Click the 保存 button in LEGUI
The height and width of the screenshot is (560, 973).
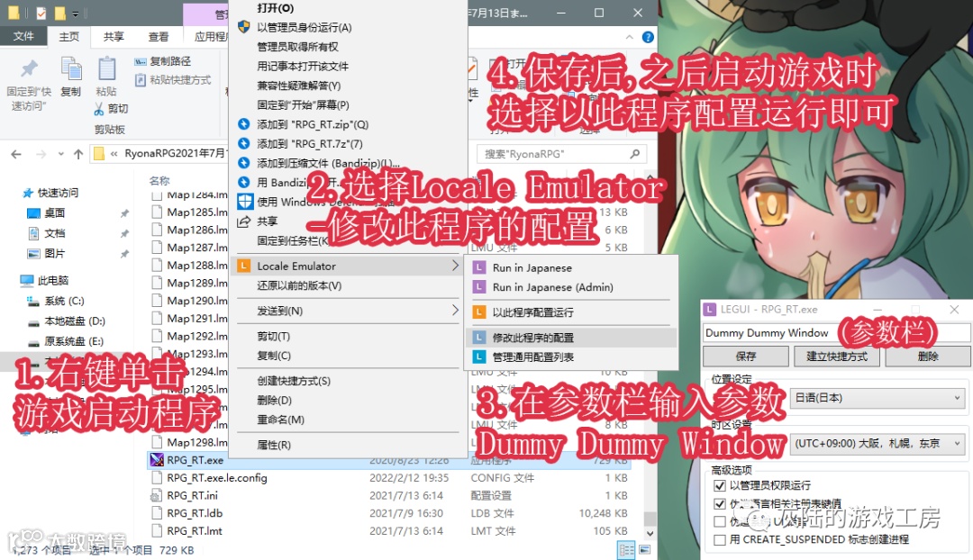[745, 356]
